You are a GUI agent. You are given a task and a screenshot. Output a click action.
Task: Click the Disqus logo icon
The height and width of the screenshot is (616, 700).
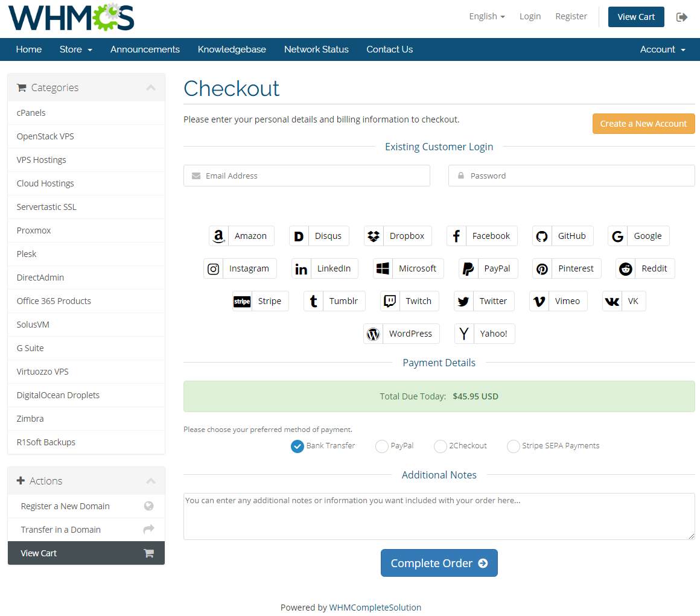(x=299, y=236)
